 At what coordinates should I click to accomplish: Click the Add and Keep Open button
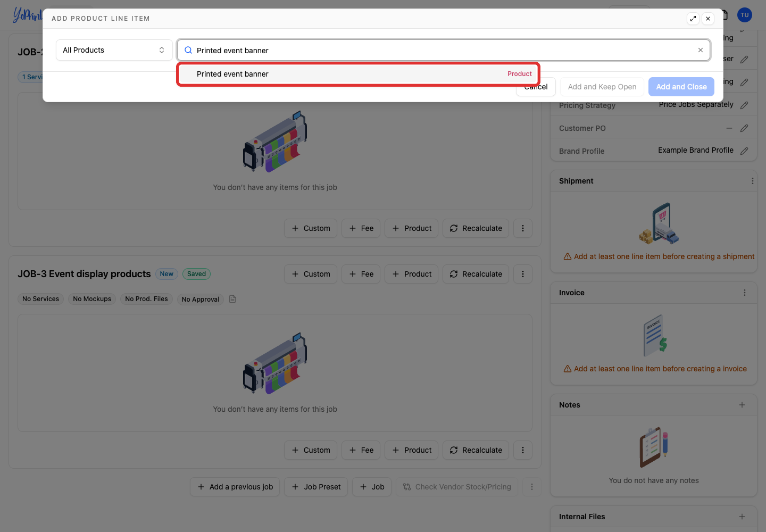pos(602,87)
